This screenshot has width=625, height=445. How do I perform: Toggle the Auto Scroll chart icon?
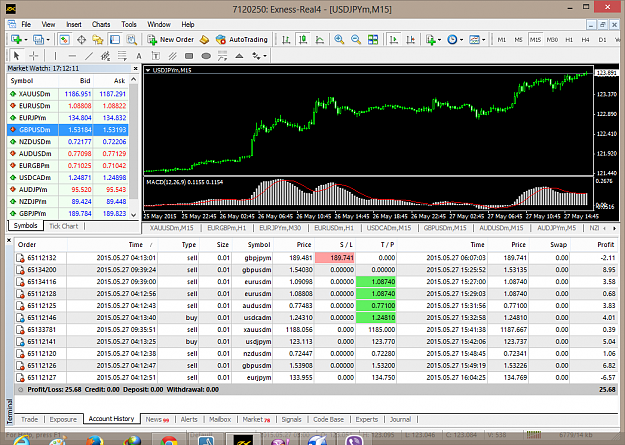[x=394, y=39]
